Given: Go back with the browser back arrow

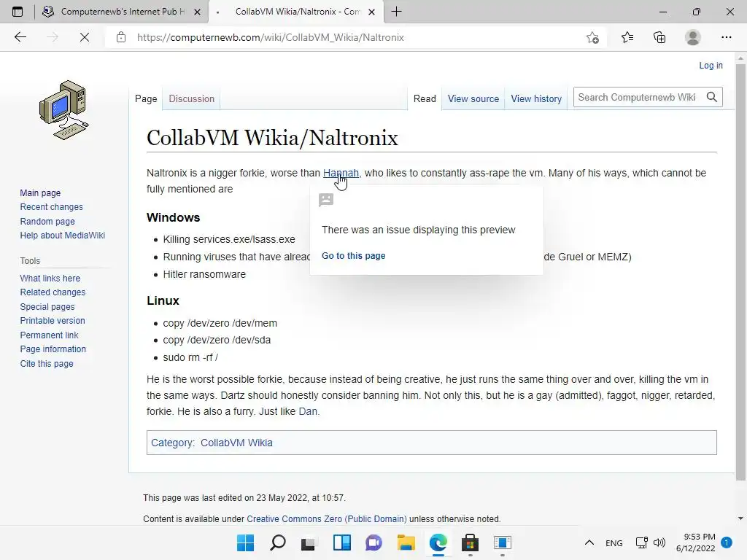Looking at the screenshot, I should point(20,37).
